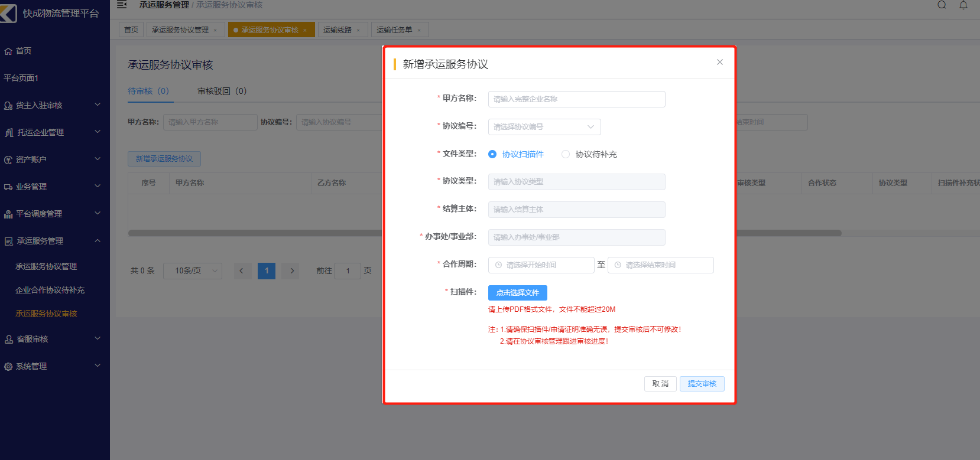Viewport: 980px width, 460px height.
Task: Click the 请输入结算主体 input field
Action: [577, 210]
